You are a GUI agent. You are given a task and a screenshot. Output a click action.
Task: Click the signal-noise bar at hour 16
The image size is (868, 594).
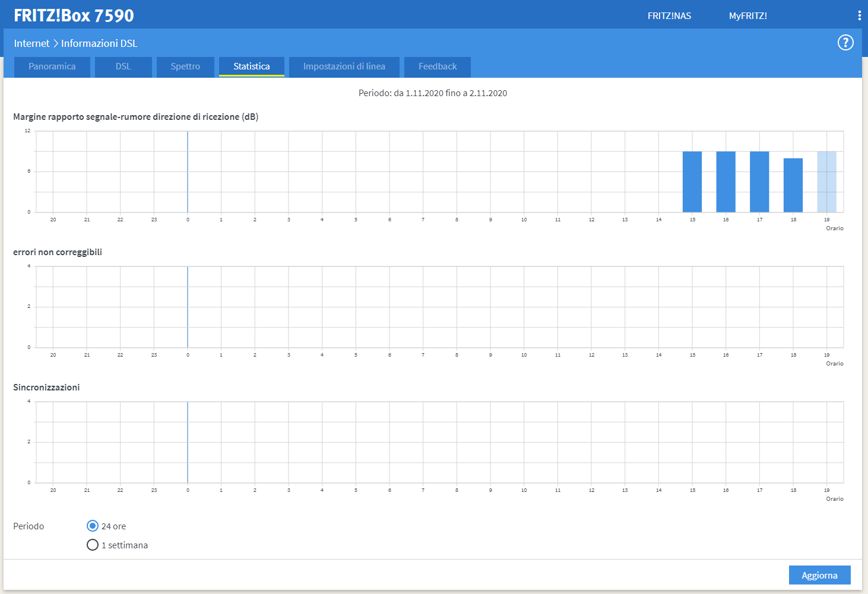click(726, 182)
